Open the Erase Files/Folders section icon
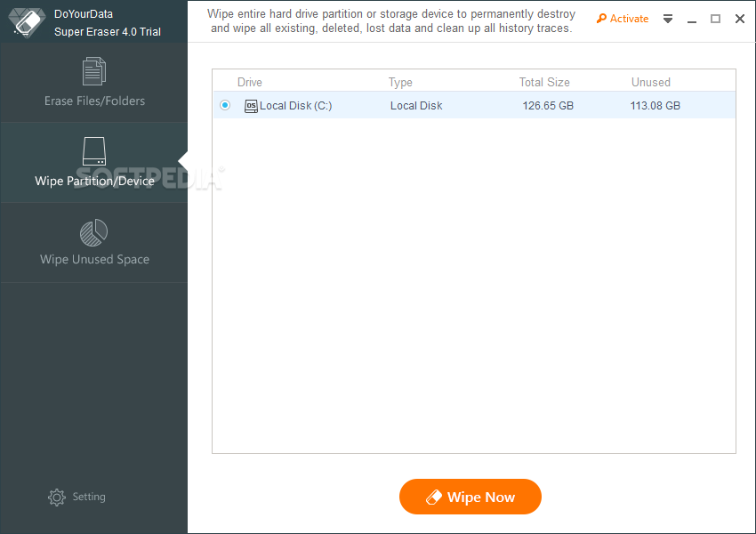 tap(94, 71)
